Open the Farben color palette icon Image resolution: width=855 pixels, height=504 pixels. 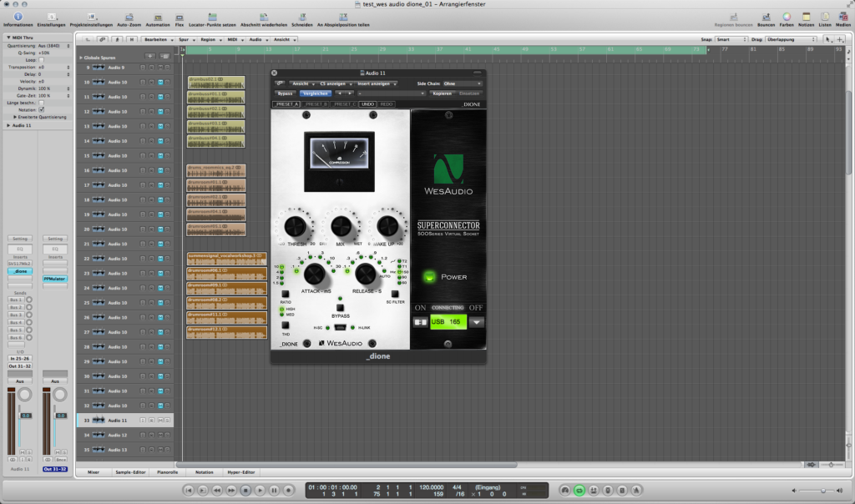click(787, 17)
